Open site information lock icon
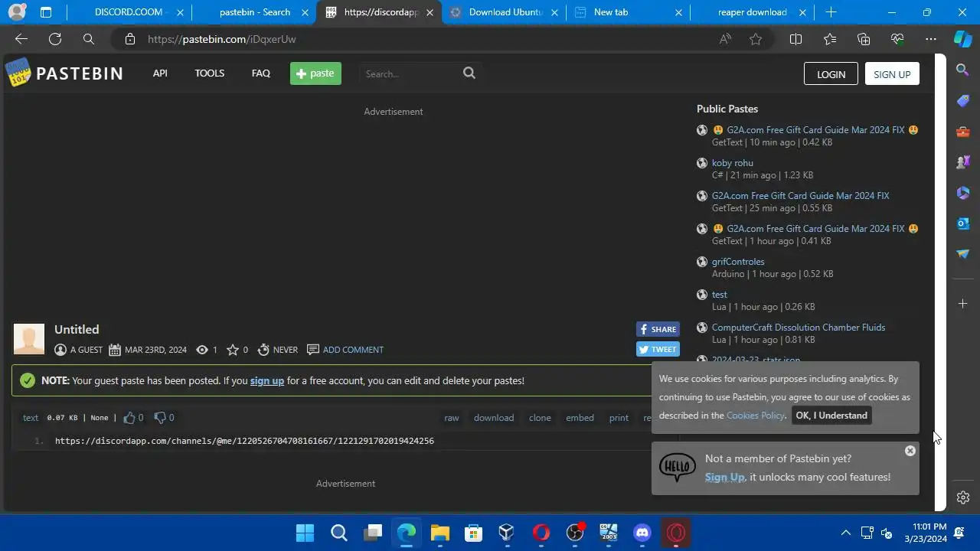Image resolution: width=980 pixels, height=551 pixels. click(130, 39)
